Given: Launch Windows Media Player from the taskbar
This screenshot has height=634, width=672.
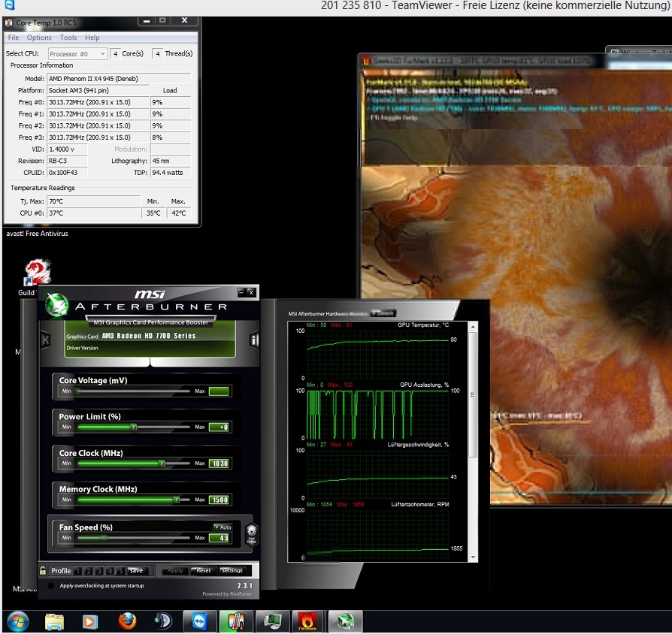Looking at the screenshot, I should [x=90, y=621].
